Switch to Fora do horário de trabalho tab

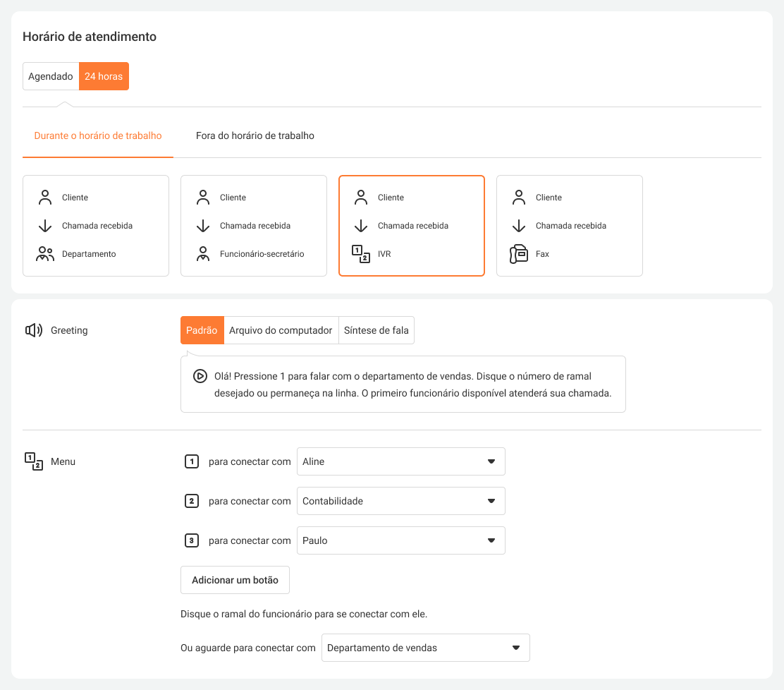(255, 135)
